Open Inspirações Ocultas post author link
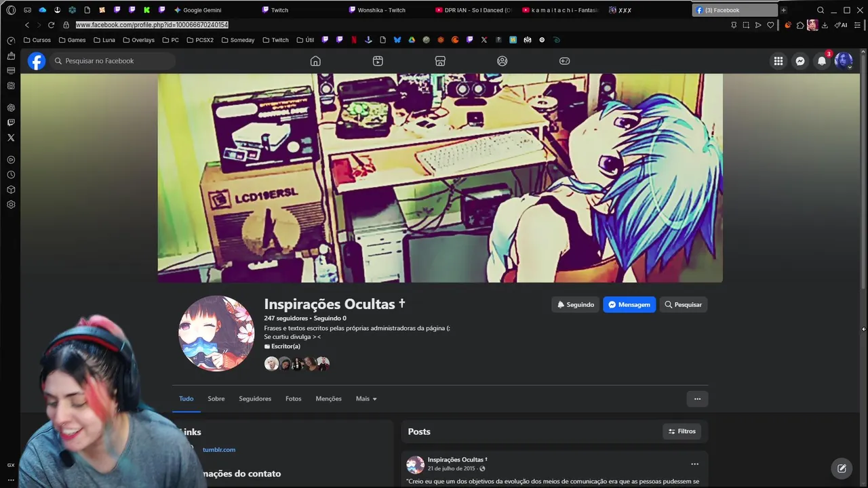The width and height of the screenshot is (868, 488). coord(458,460)
